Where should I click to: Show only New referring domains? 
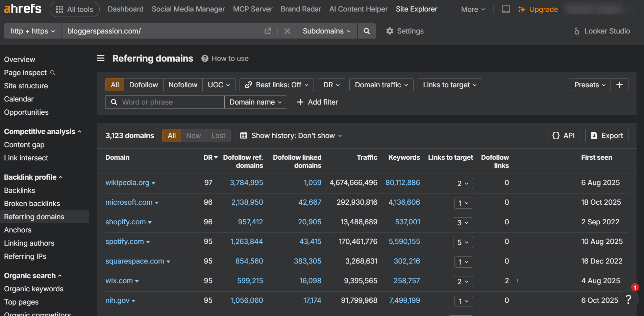pyautogui.click(x=193, y=135)
